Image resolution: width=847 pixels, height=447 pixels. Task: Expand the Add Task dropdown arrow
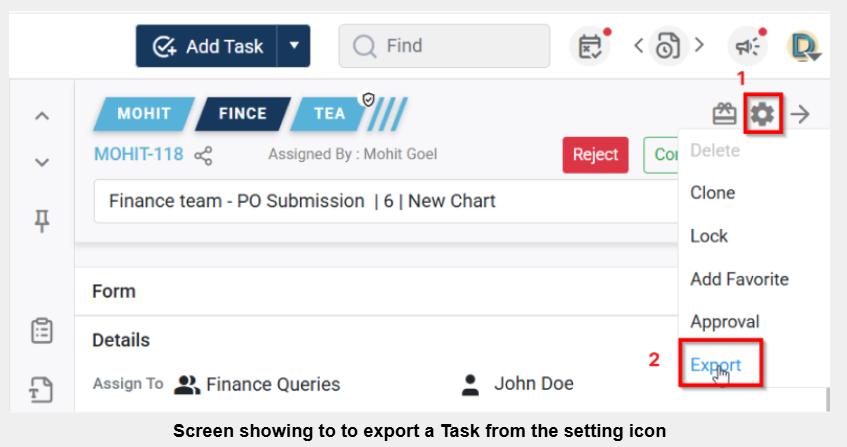pyautogui.click(x=293, y=46)
